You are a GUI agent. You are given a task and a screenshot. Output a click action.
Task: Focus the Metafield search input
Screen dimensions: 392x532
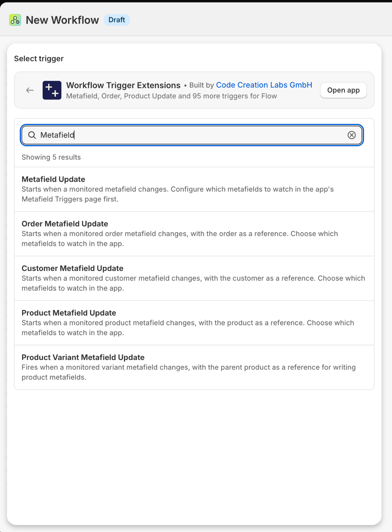[192, 135]
